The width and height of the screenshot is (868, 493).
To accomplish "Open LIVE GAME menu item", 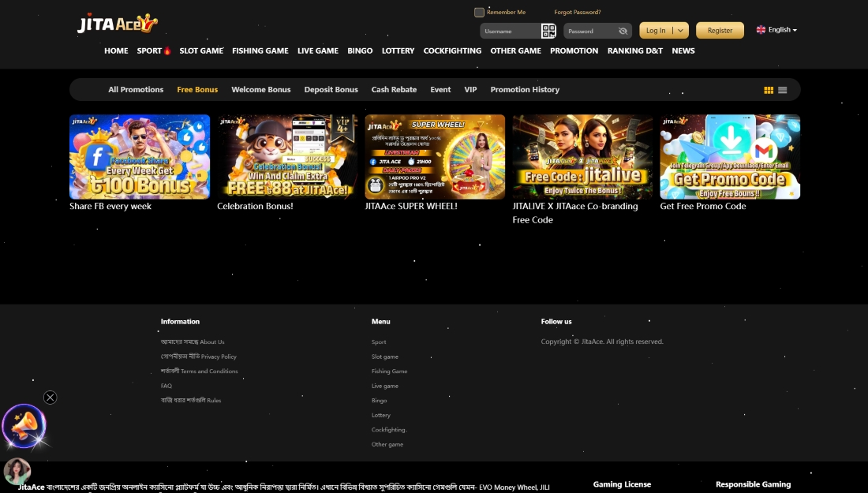I will click(318, 50).
